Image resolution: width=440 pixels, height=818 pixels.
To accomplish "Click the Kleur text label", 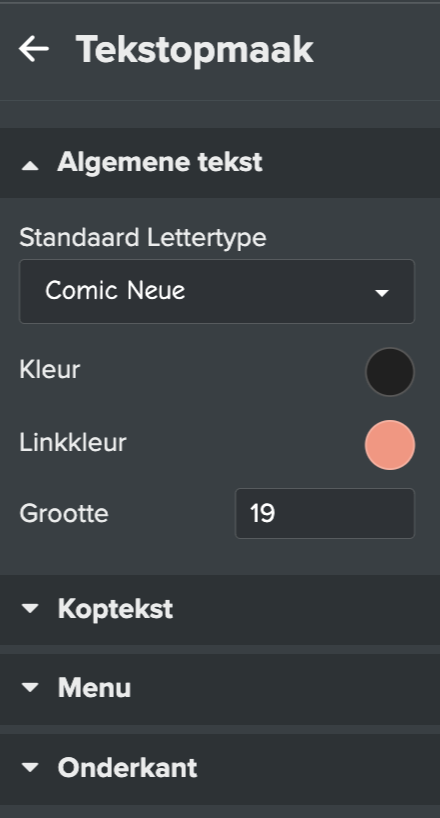I will coord(50,370).
